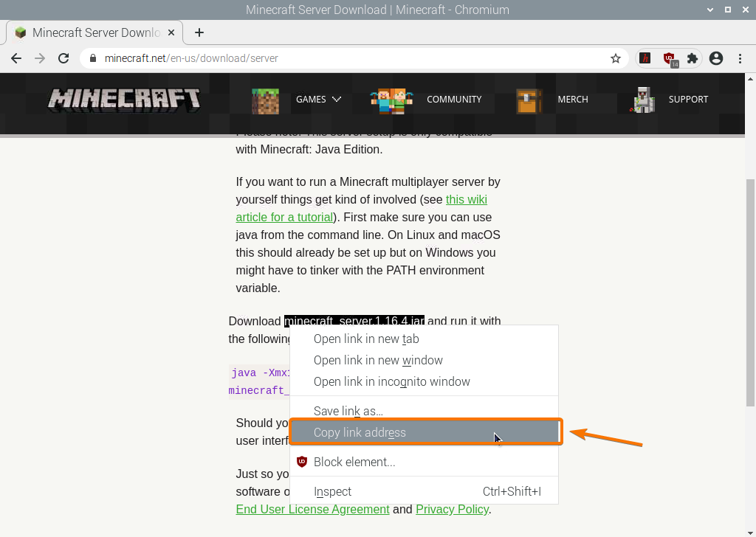Open the COMMUNITY nav item

pyautogui.click(x=454, y=100)
